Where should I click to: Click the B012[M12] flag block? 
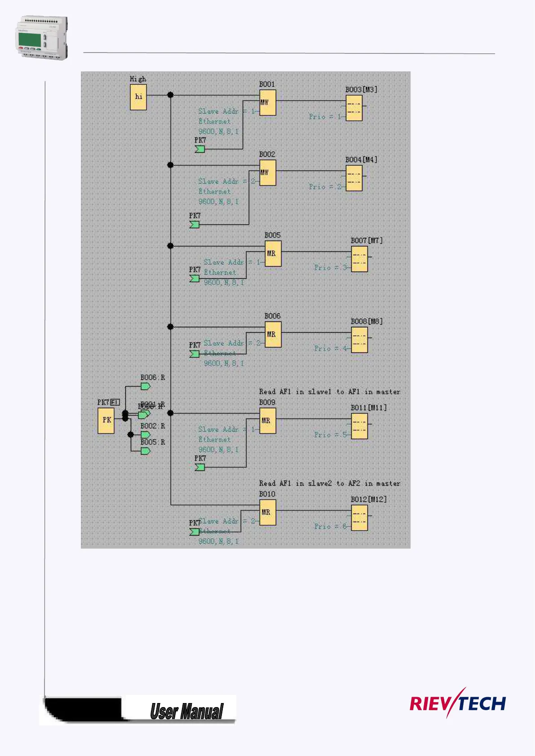[359, 518]
